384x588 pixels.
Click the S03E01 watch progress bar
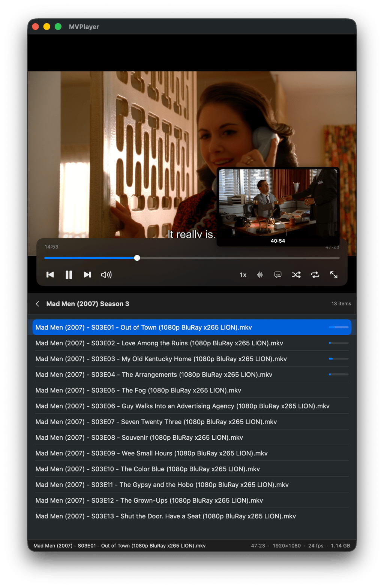pos(339,327)
